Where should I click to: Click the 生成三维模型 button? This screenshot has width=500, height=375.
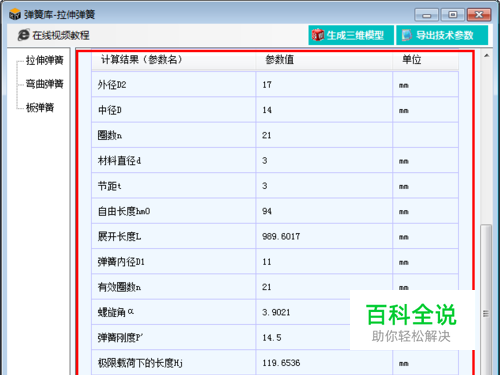[x=351, y=35]
